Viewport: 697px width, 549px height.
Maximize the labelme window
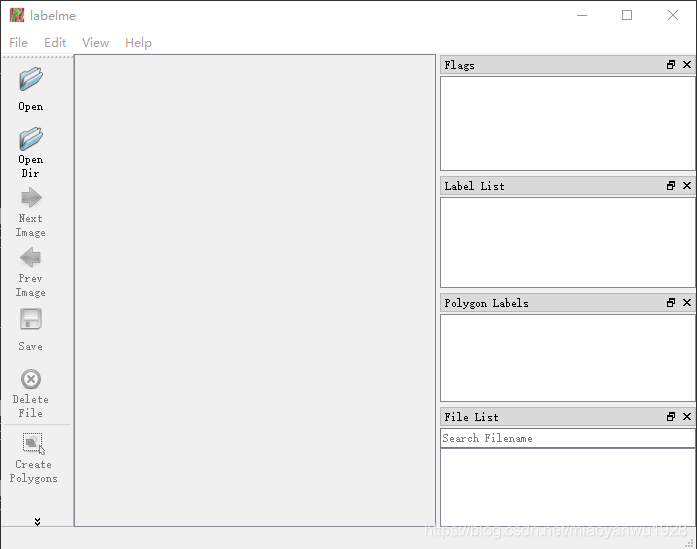[627, 15]
